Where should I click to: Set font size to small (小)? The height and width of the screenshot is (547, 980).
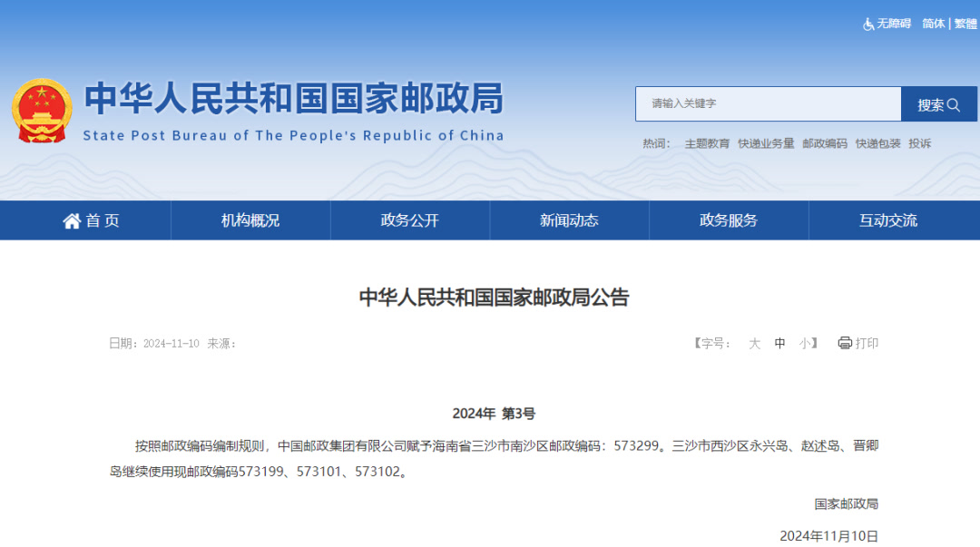(805, 344)
